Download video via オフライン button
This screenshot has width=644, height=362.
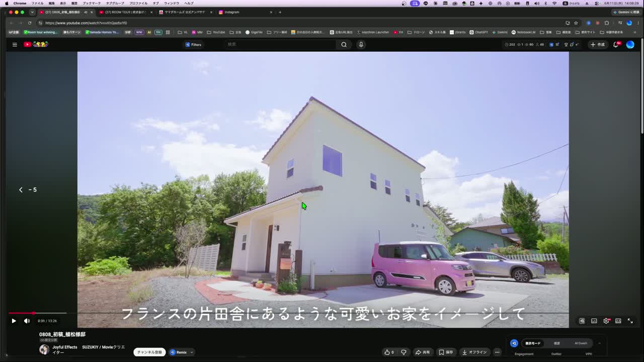(474, 352)
